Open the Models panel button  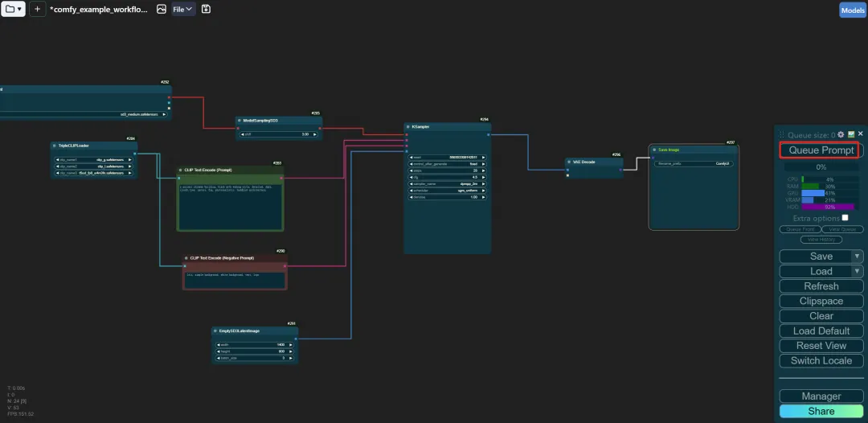tap(853, 10)
